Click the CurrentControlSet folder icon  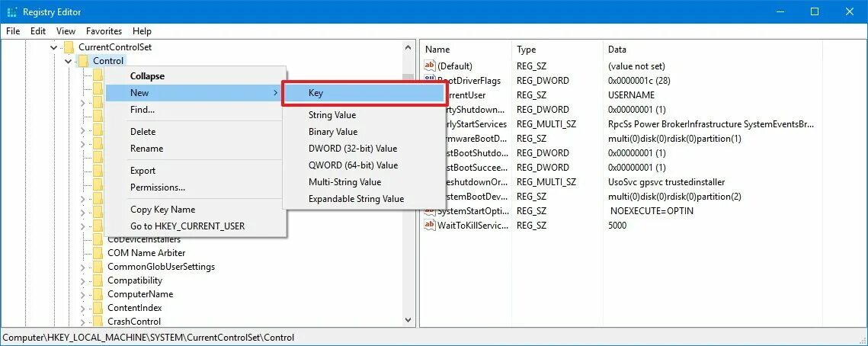point(69,47)
